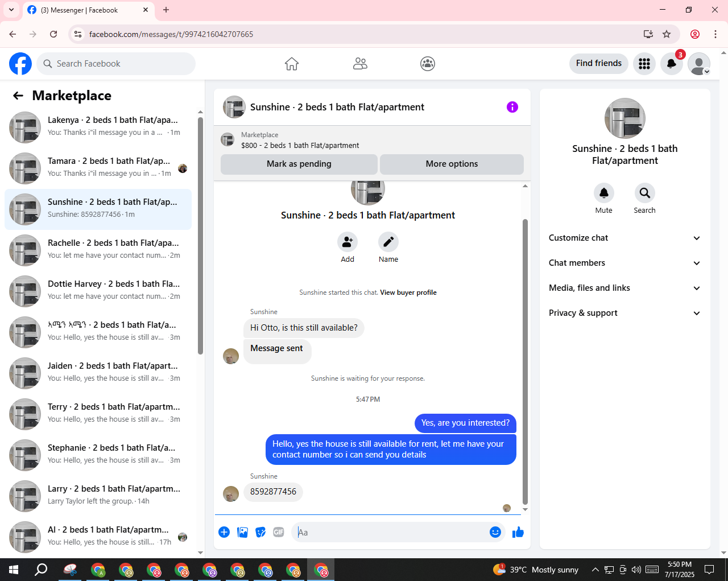
Task: Mute the conversation with bell icon
Action: [x=604, y=193]
